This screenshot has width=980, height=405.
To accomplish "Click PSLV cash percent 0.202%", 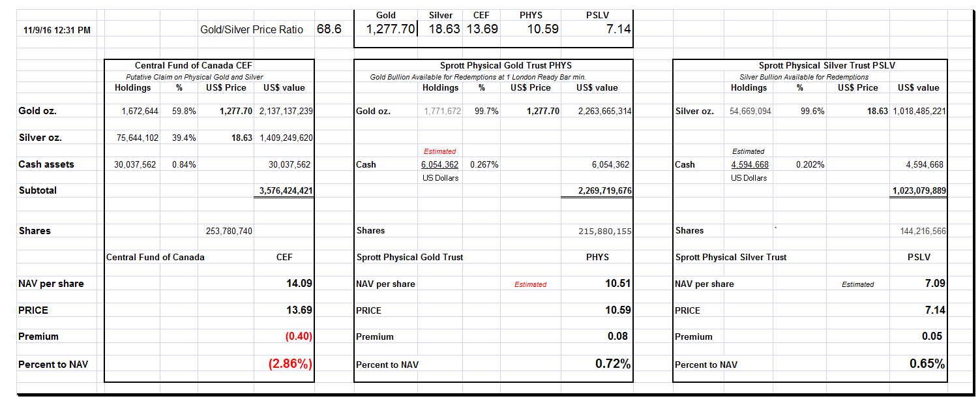I will [x=810, y=164].
